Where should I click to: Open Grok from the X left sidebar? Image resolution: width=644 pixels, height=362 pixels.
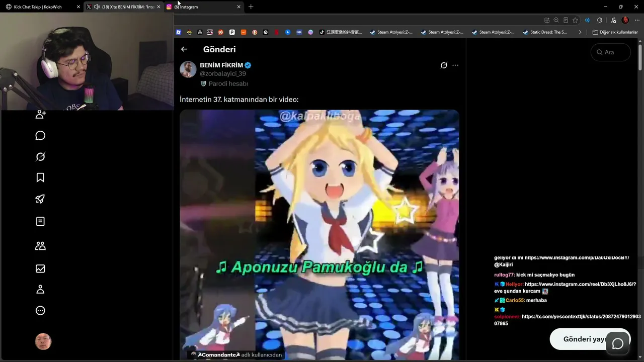coord(41,157)
